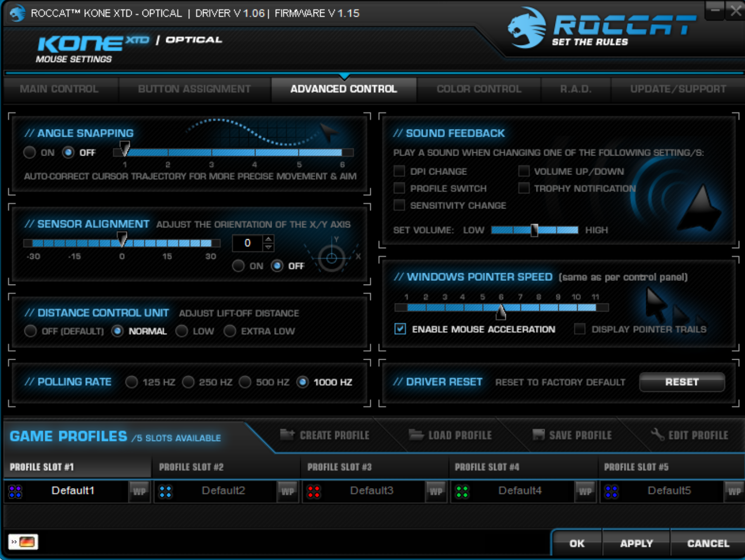Select the Default5 profile
Image resolution: width=745 pixels, height=560 pixels.
click(x=669, y=490)
